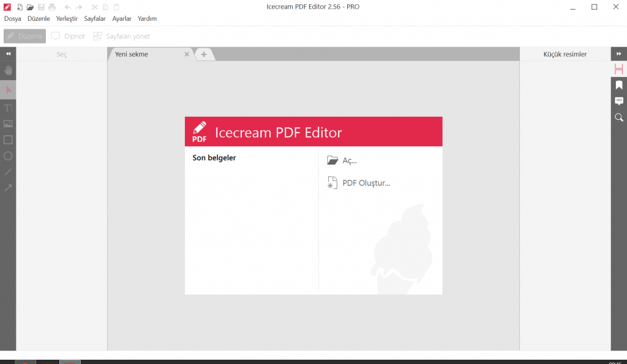The height and width of the screenshot is (364, 627).
Task: Click the page layout icon above Bookmarks
Action: click(618, 69)
